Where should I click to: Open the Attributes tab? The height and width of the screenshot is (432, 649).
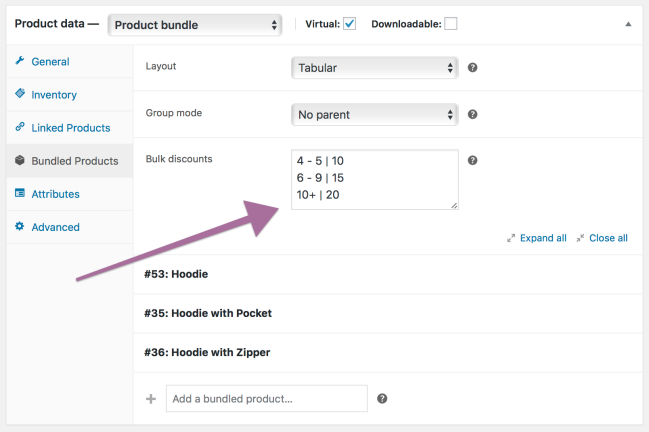pyautogui.click(x=55, y=194)
